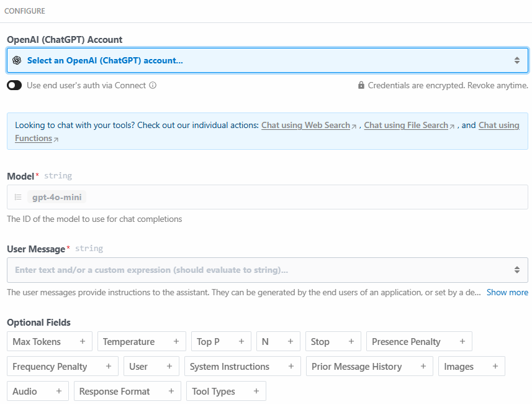Click the User Message text input
532x404 pixels.
(268, 270)
